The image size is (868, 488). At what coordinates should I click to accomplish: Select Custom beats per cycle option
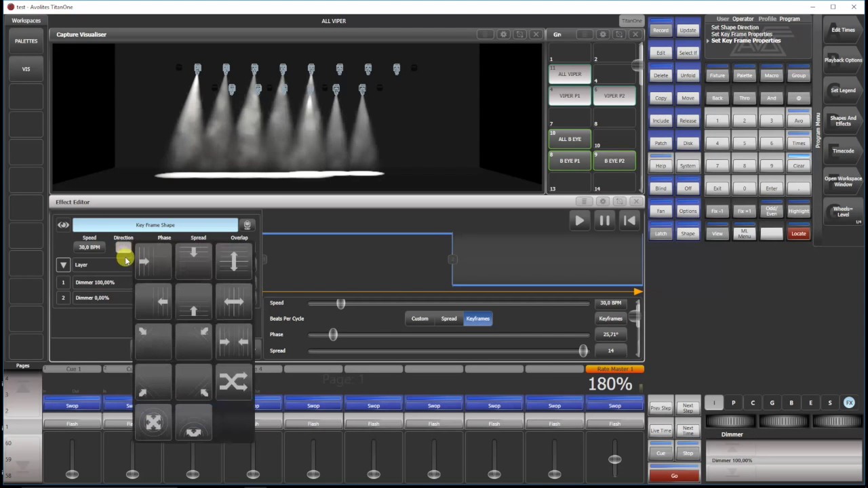[x=420, y=319]
